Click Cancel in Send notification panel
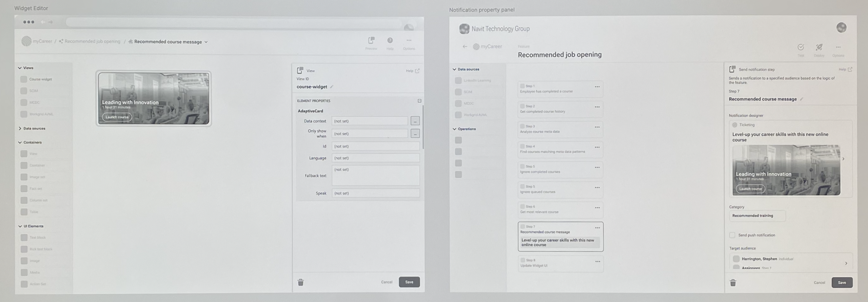This screenshot has width=868, height=302. pyautogui.click(x=819, y=283)
